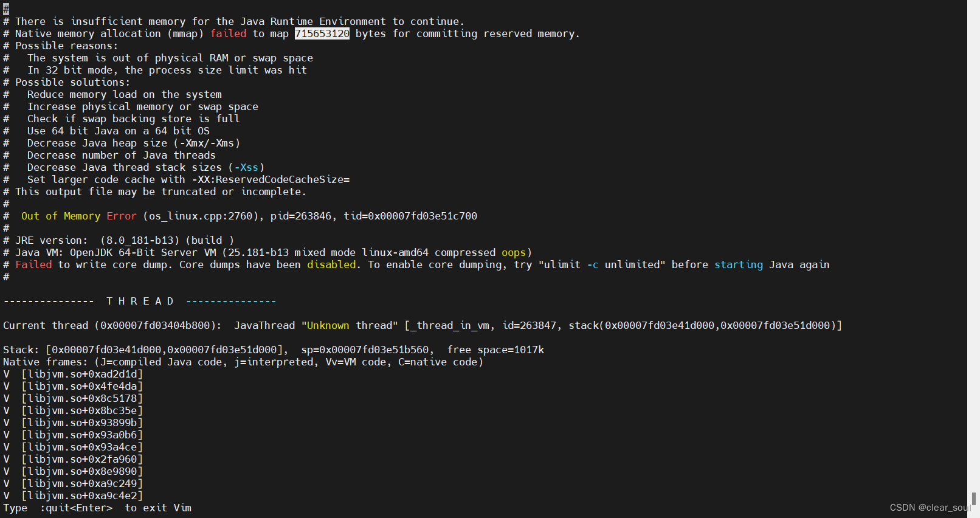Click 'This output file may be truncated' line

coord(155,192)
